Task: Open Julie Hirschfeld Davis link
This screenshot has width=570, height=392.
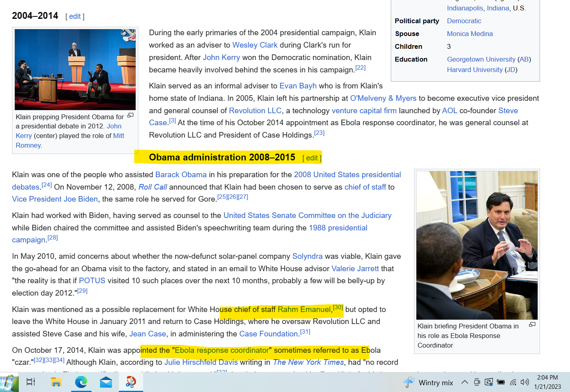Action: pos(201,362)
